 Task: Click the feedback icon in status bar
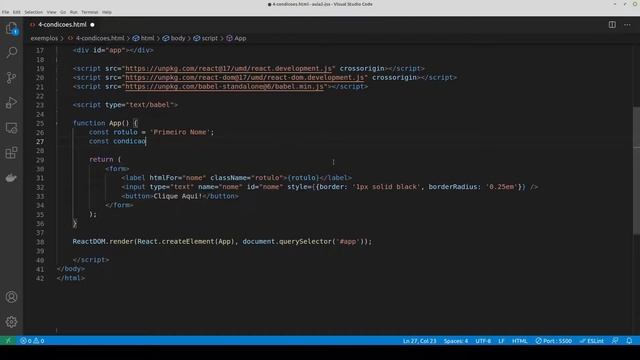click(x=615, y=341)
